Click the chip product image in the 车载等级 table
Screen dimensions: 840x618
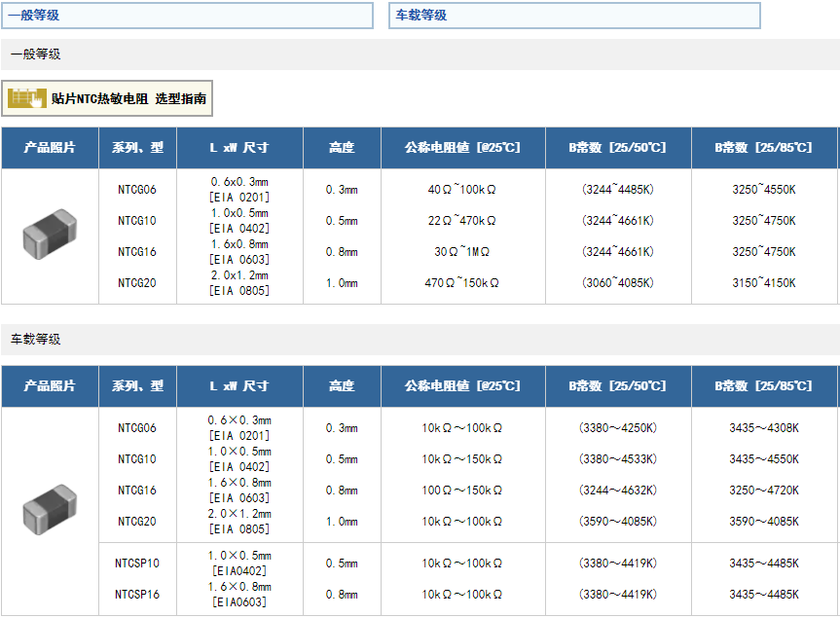tap(50, 510)
